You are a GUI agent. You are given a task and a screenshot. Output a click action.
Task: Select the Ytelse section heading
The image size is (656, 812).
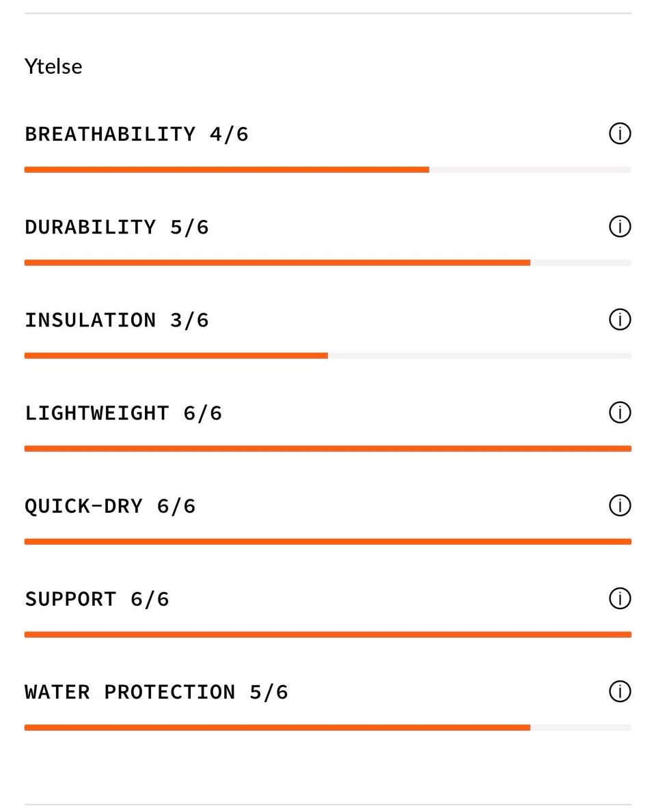click(x=53, y=67)
